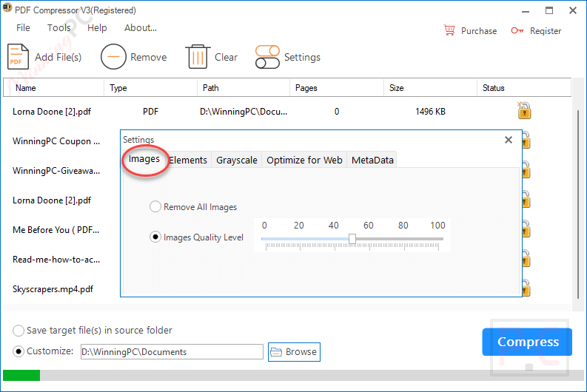Click the Register link text
Viewport: 587px width, 392px height.
pyautogui.click(x=546, y=31)
